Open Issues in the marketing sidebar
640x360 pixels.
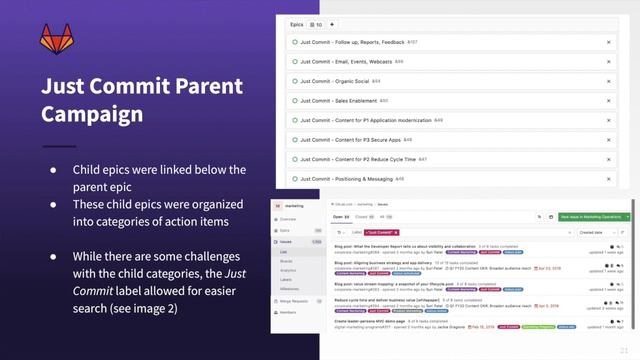[x=286, y=242]
